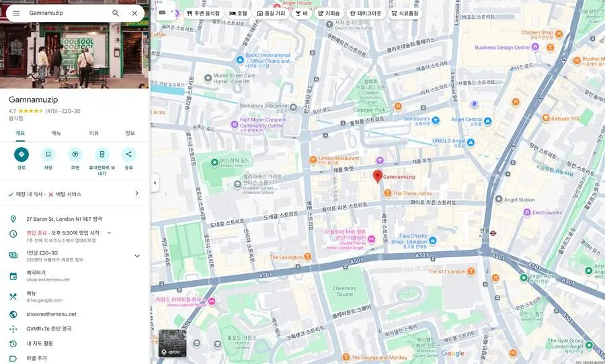605x364 pixels.
Task: Select Katsute 100 cafe marker
Action: coord(546,118)
